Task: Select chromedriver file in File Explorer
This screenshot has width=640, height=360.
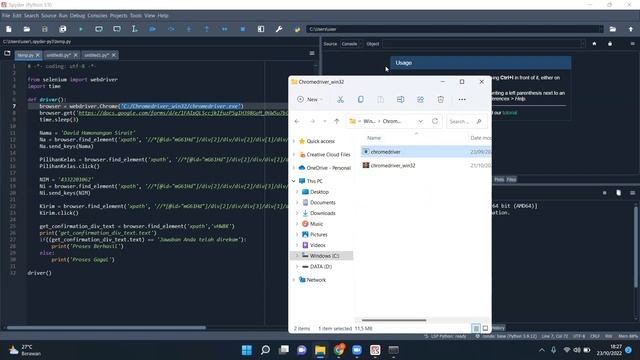Action: [385, 152]
